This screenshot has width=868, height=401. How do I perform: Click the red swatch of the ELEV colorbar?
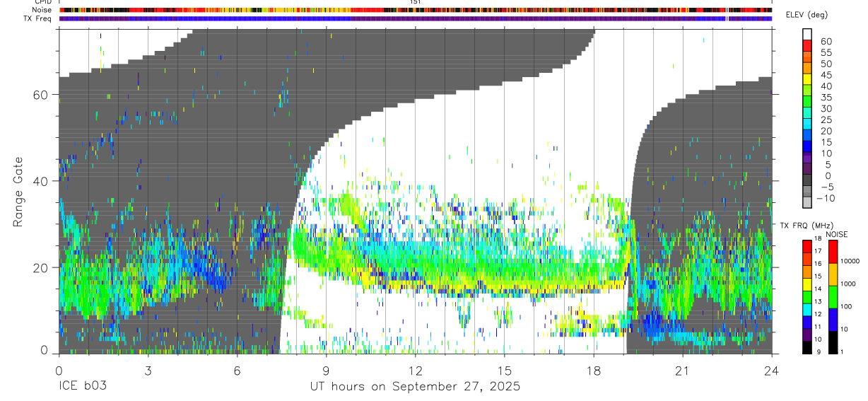[x=807, y=46]
